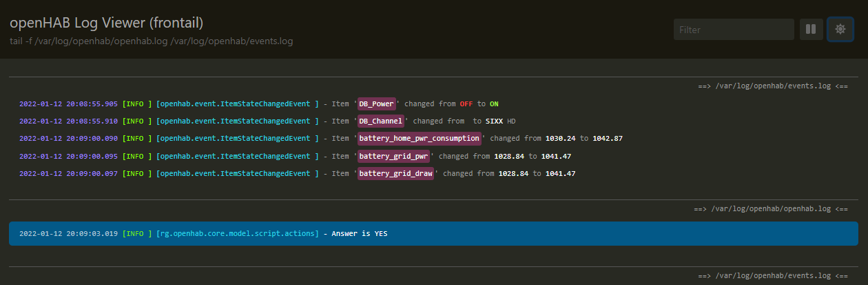Click the red OFF state value
The image size is (868, 285).
tap(467, 104)
